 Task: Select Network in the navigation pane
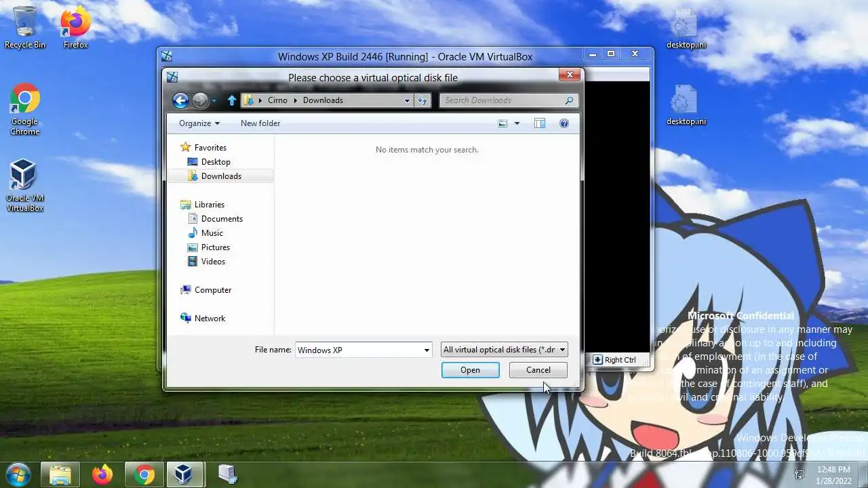point(210,319)
